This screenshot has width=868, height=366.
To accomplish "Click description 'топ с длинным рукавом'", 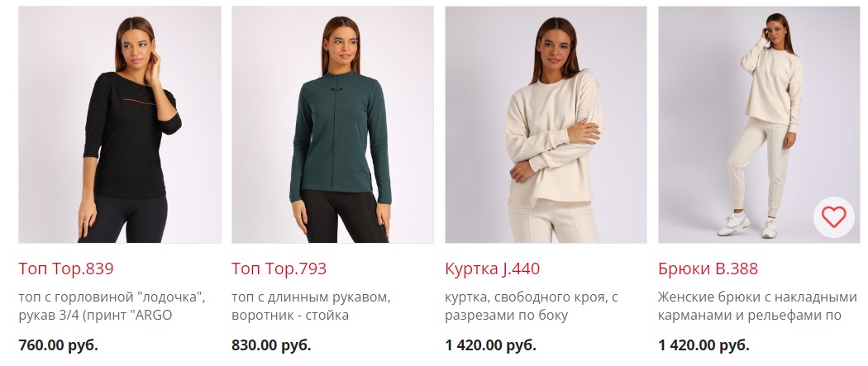I will coord(311,297).
